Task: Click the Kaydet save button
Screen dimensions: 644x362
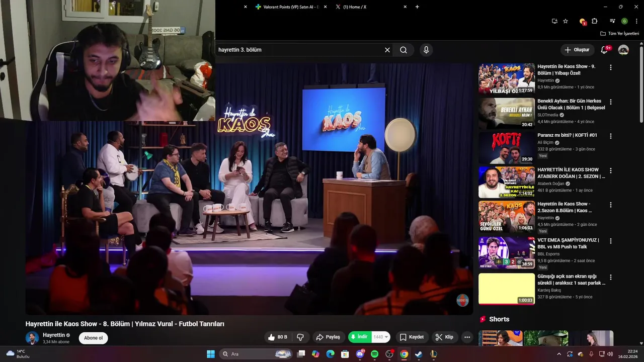Action: pyautogui.click(x=411, y=337)
